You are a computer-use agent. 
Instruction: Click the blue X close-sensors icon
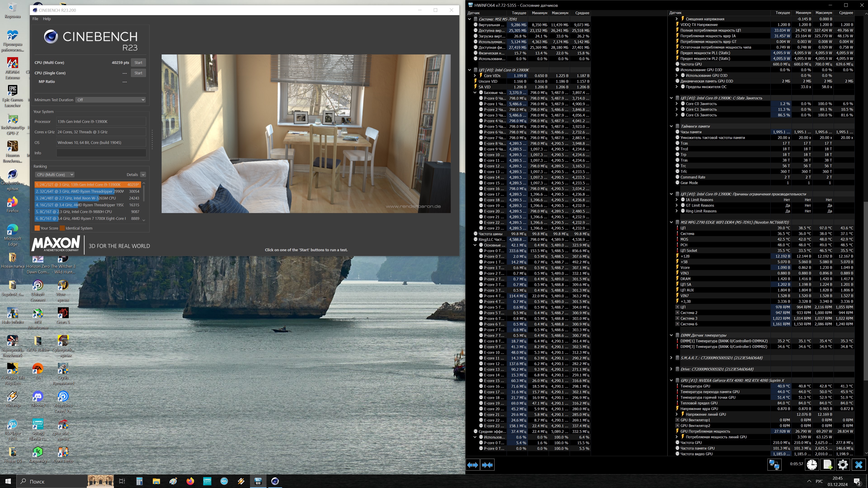coord(859,465)
